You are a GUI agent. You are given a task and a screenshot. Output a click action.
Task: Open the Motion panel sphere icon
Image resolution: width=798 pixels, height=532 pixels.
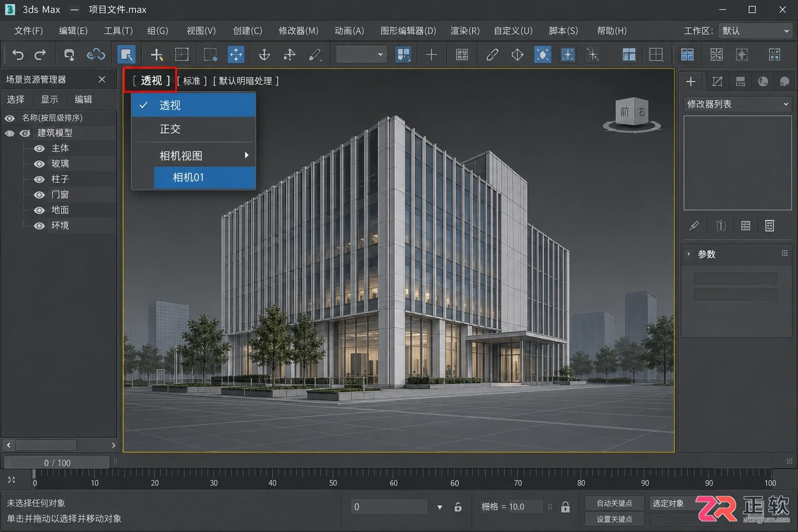click(x=763, y=81)
